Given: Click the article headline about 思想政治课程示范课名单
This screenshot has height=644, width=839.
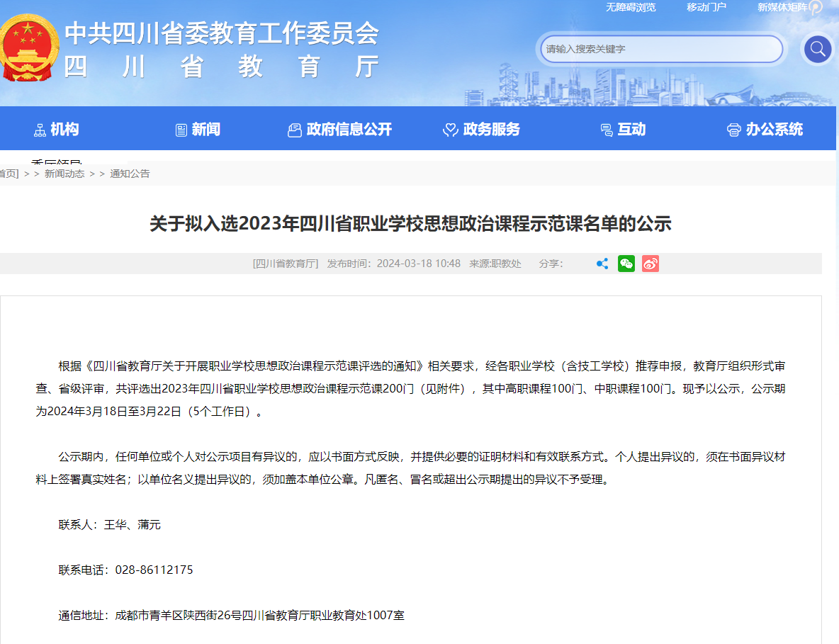Looking at the screenshot, I should tap(410, 224).
